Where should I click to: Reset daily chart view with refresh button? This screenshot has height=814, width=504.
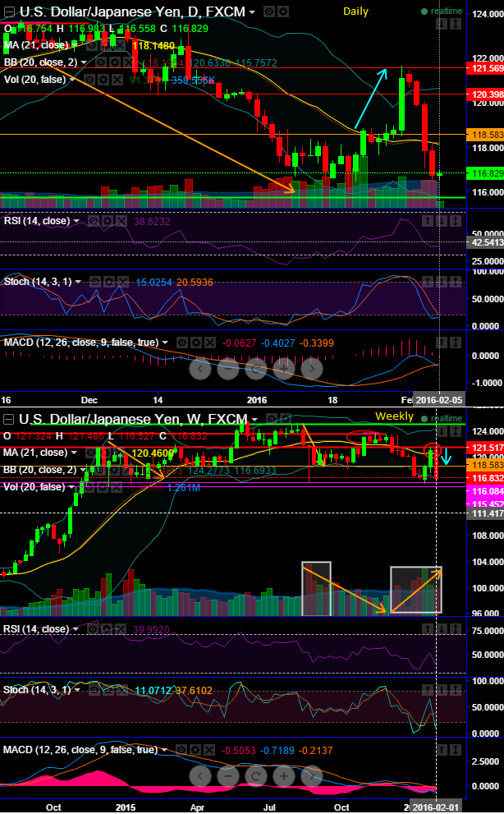click(x=256, y=369)
